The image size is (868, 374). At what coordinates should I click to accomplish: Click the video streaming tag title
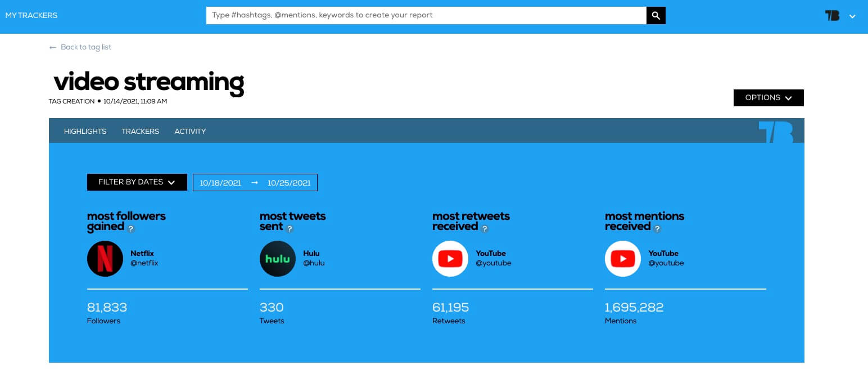point(149,83)
